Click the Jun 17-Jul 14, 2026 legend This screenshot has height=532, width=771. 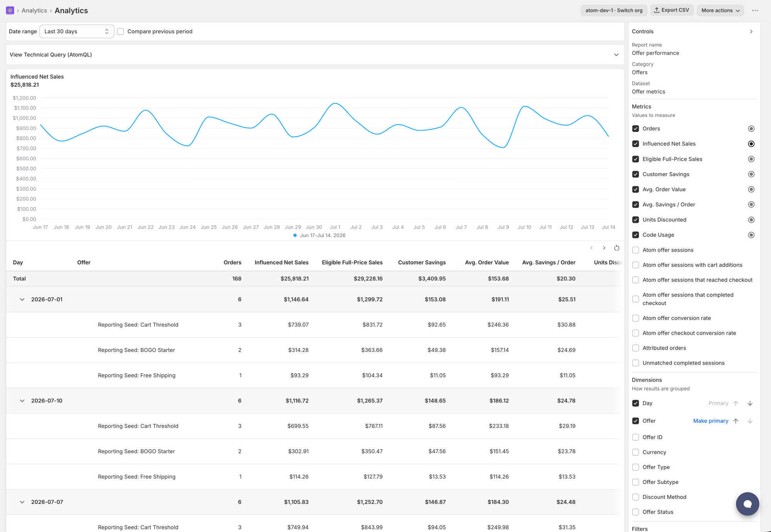[319, 236]
